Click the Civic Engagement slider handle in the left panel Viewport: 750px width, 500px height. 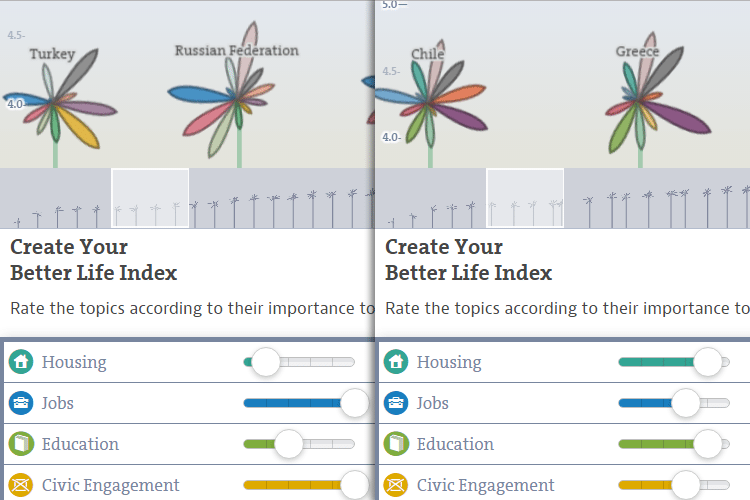point(354,485)
